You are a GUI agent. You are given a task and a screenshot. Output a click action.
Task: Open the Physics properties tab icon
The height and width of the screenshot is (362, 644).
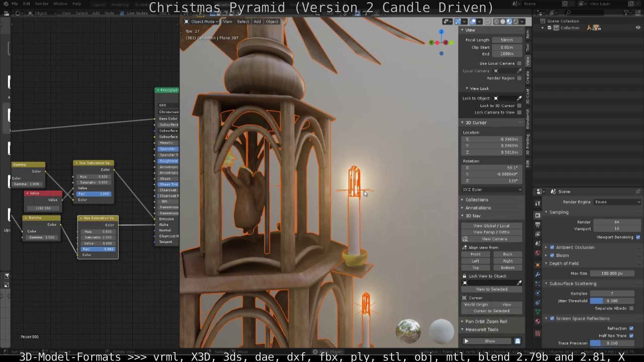(x=538, y=293)
